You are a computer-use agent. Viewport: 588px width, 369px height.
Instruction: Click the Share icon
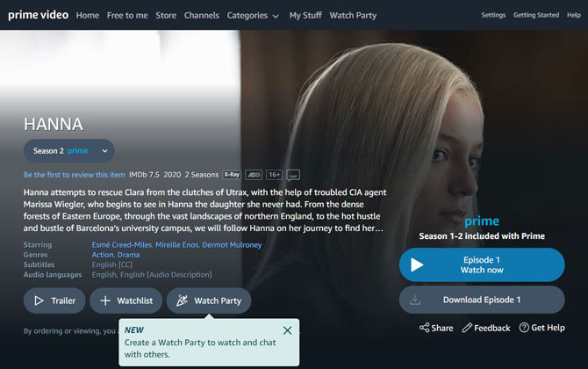tap(425, 328)
